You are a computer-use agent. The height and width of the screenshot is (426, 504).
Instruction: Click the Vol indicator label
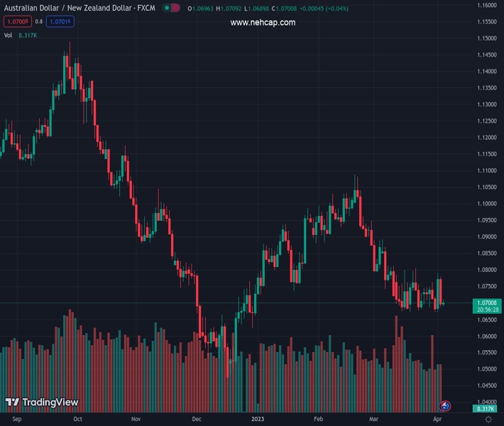tap(8, 35)
